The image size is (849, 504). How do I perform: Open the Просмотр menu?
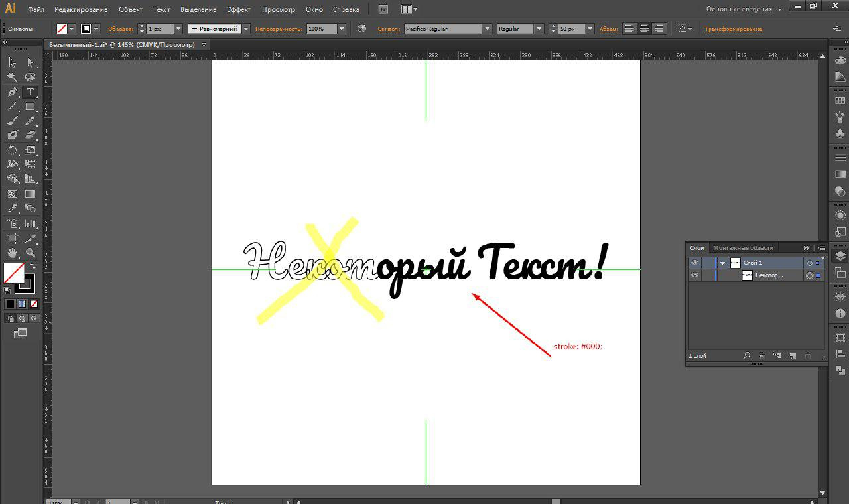278,9
